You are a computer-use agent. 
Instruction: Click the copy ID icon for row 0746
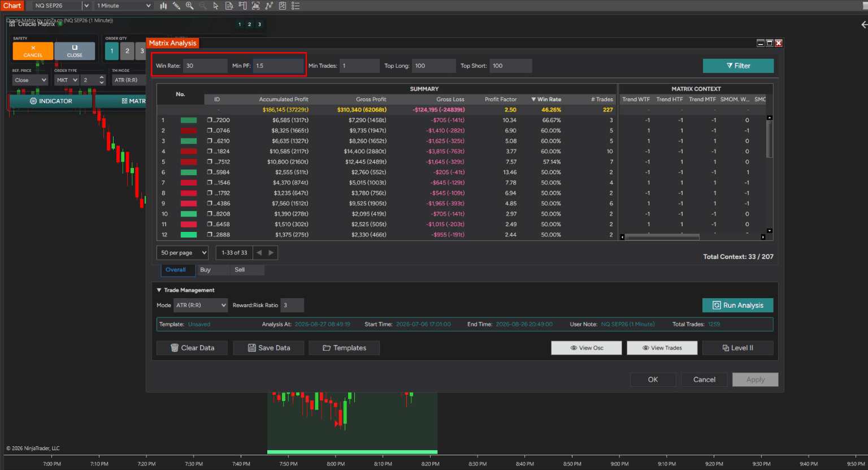coord(210,131)
